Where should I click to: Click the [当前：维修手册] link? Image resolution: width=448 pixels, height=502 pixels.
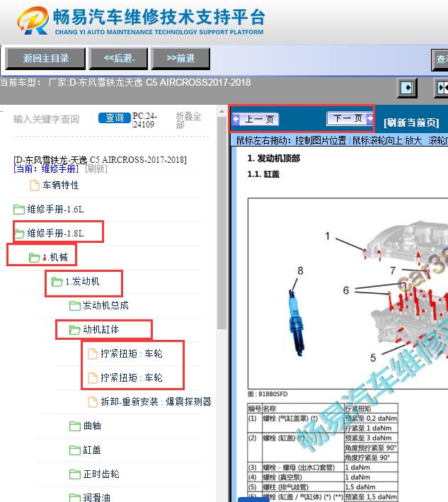pyautogui.click(x=46, y=169)
